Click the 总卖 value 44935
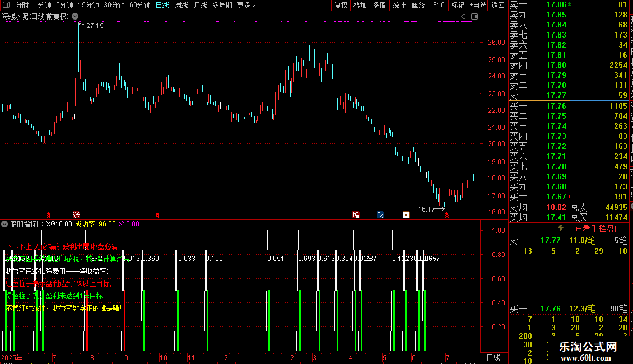The image size is (633, 364). [x=616, y=207]
